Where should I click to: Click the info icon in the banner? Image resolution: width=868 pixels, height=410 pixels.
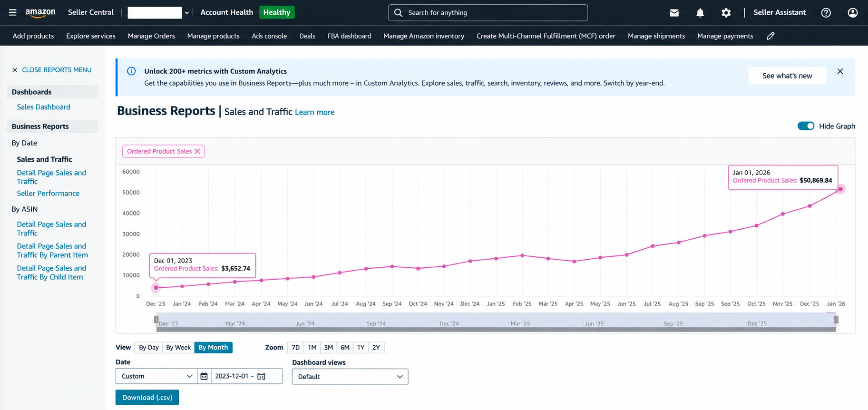[131, 71]
